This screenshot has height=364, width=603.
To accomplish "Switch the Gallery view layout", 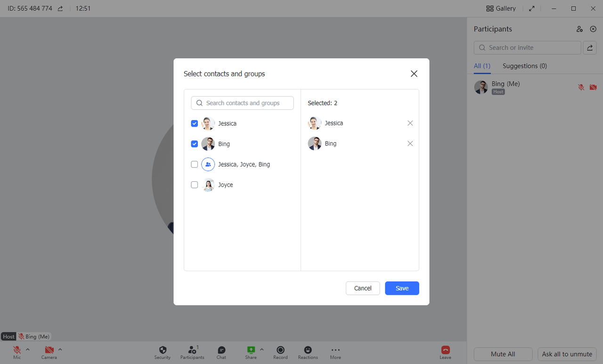I will [x=501, y=8].
